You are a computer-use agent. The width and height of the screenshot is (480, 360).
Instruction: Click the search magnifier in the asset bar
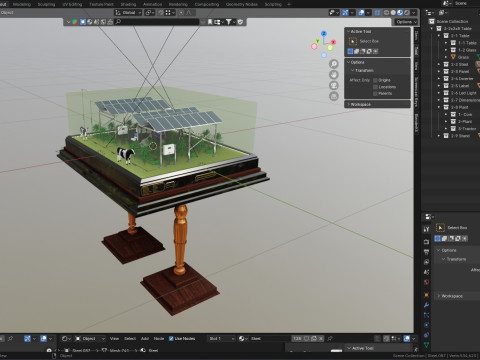coord(118,22)
